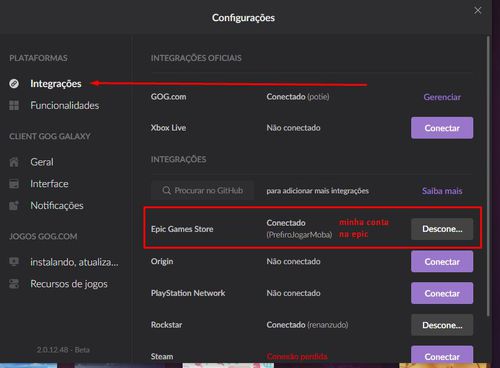Click the Xbox Live integration name

168,128
